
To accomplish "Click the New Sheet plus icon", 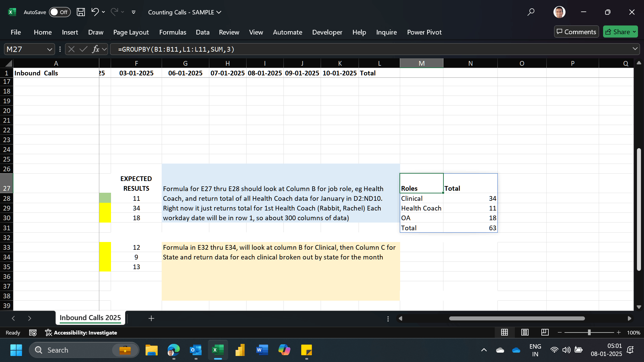I will tap(151, 318).
